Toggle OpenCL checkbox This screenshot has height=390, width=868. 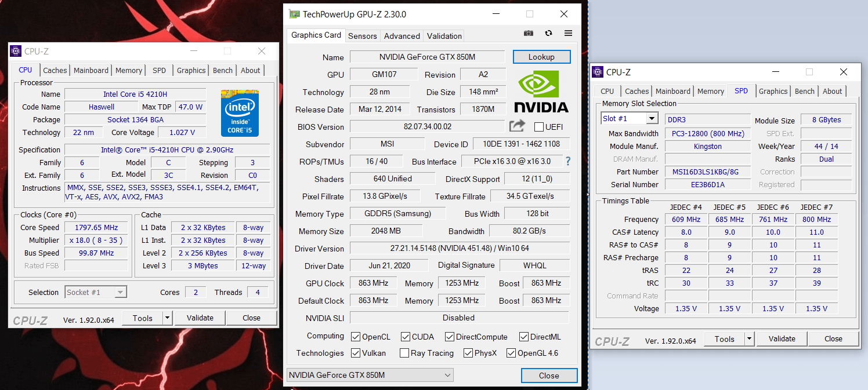(356, 337)
